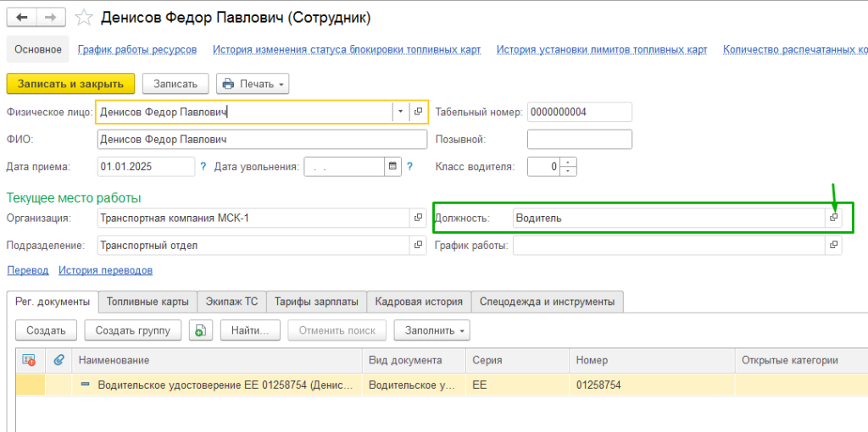This screenshot has width=868, height=432.
Task: Click help question mark next to Дата приема
Action: click(x=203, y=167)
